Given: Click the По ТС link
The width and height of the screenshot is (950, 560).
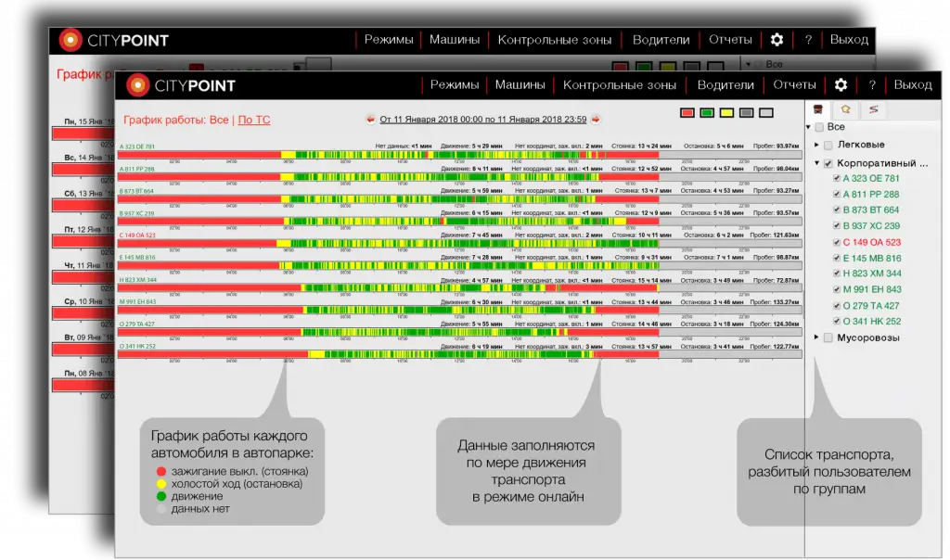Looking at the screenshot, I should pos(254,120).
